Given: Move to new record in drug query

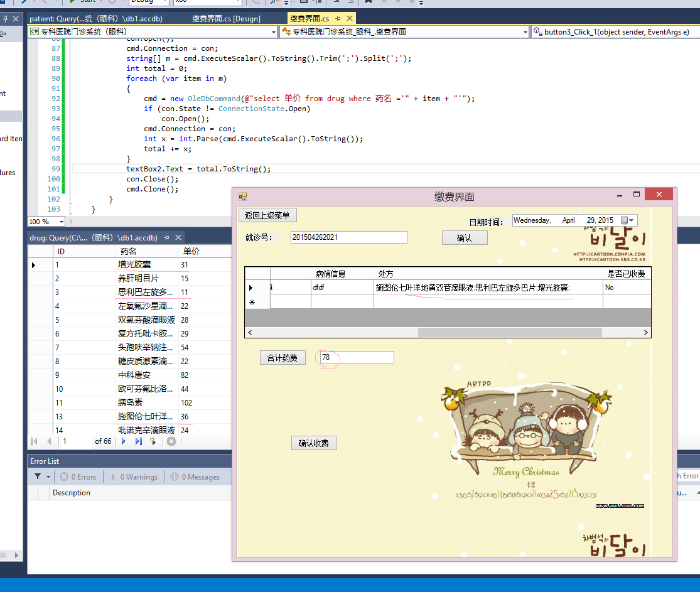Looking at the screenshot, I should (153, 441).
